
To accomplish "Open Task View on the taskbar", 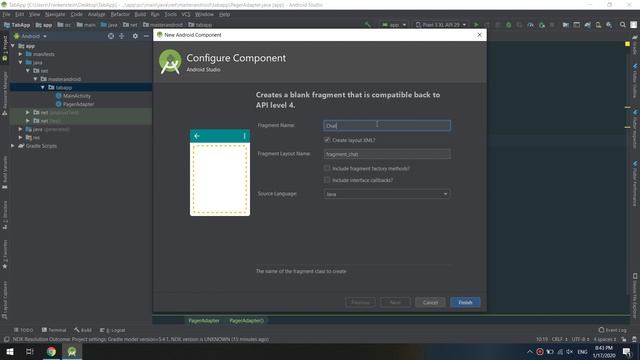I will click(30, 351).
